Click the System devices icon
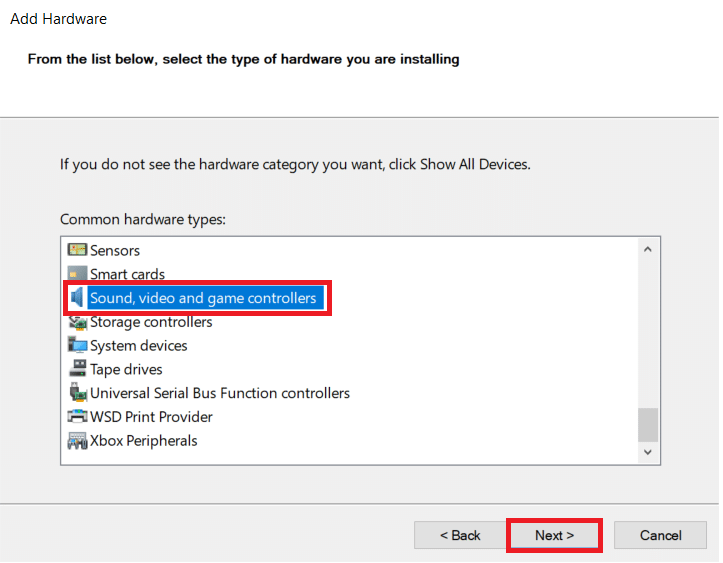 pyautogui.click(x=77, y=345)
